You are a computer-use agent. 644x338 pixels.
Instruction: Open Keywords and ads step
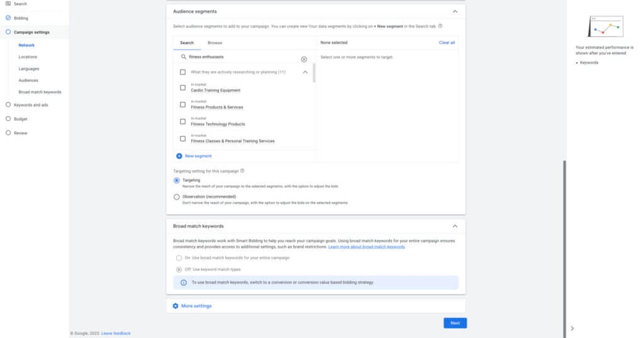tap(31, 105)
